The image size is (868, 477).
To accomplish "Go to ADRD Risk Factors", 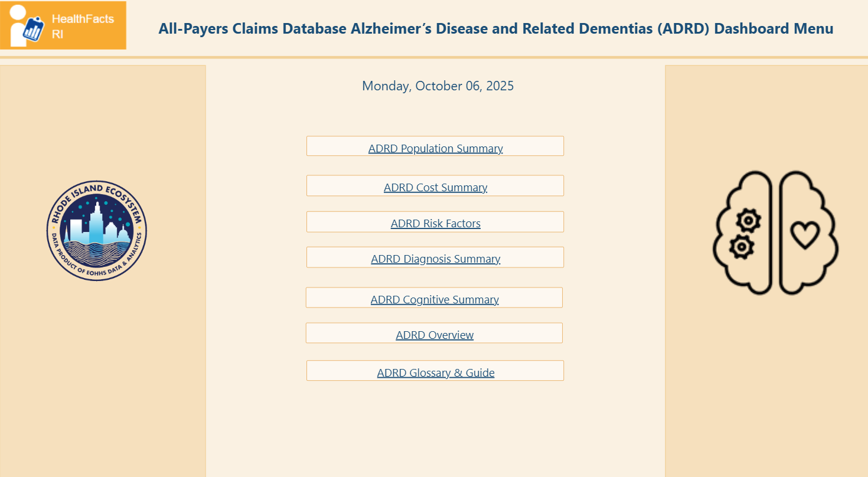I will click(435, 223).
